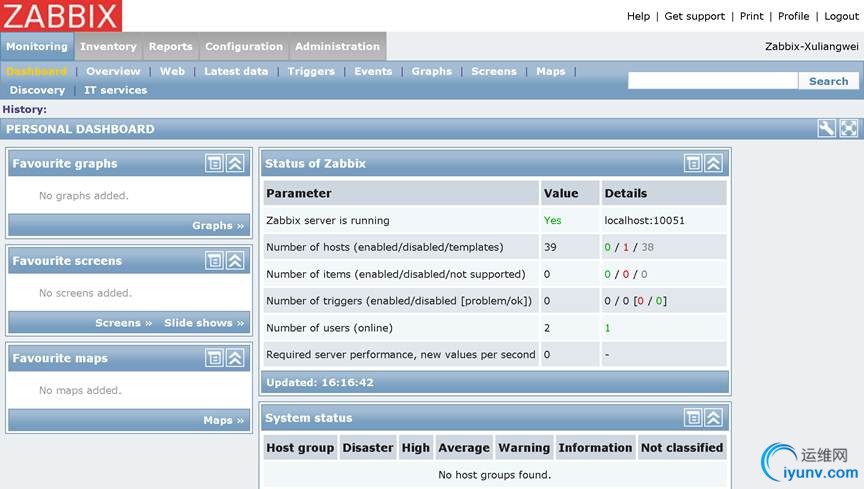This screenshot has width=864, height=489.
Task: Click the ZABBIX logo
Action: 61,15
